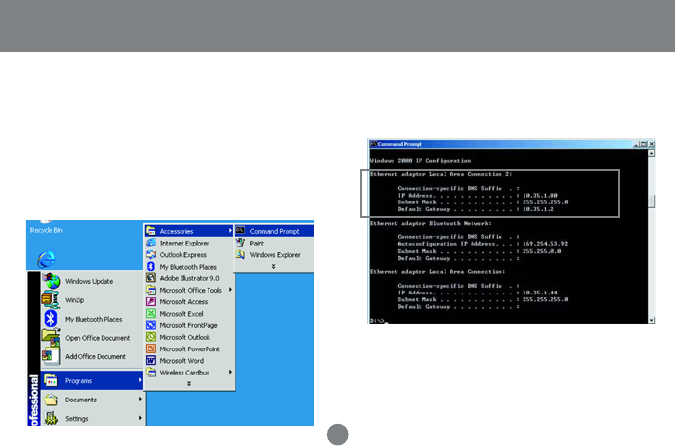Click the Adobe Illustrator icon

151,278
